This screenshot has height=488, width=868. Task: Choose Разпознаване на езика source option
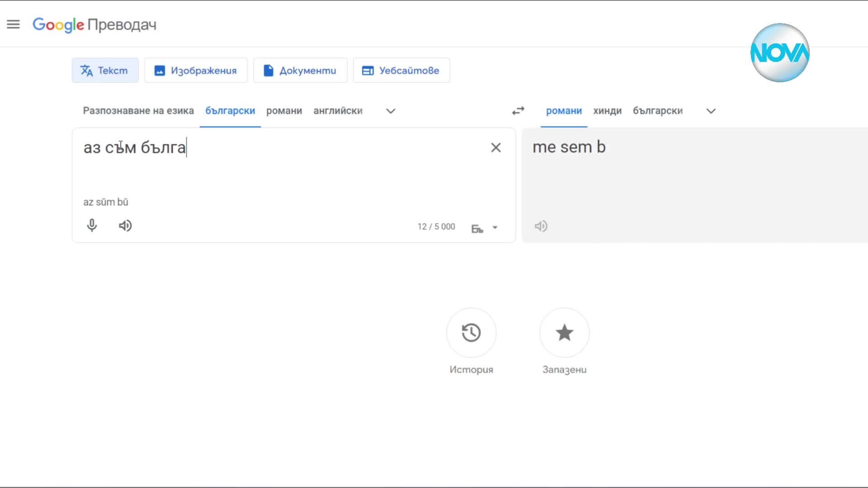[x=138, y=111]
